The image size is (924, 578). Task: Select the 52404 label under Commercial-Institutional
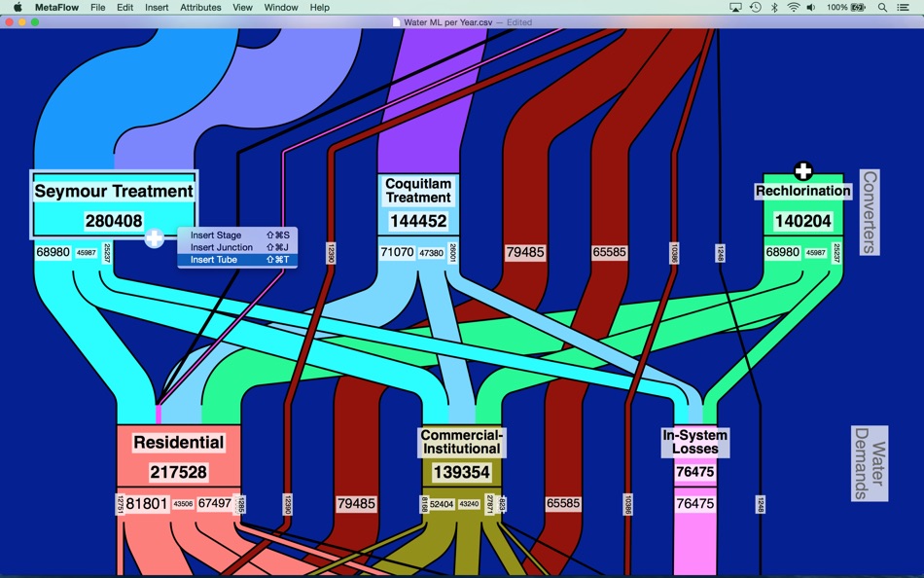[442, 504]
